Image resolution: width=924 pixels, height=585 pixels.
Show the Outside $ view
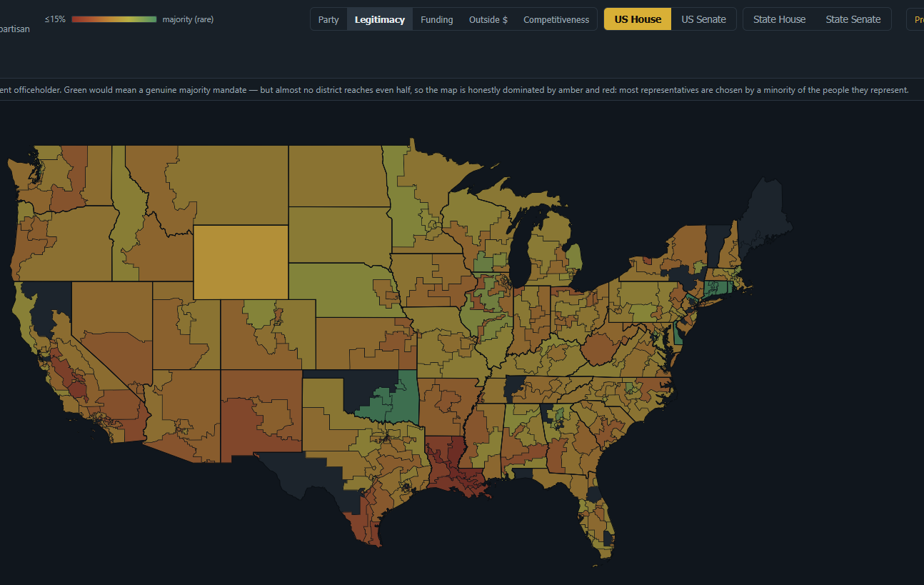click(x=488, y=19)
